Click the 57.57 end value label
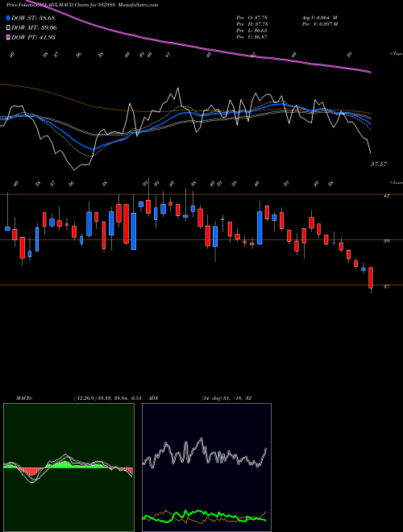 [379, 164]
